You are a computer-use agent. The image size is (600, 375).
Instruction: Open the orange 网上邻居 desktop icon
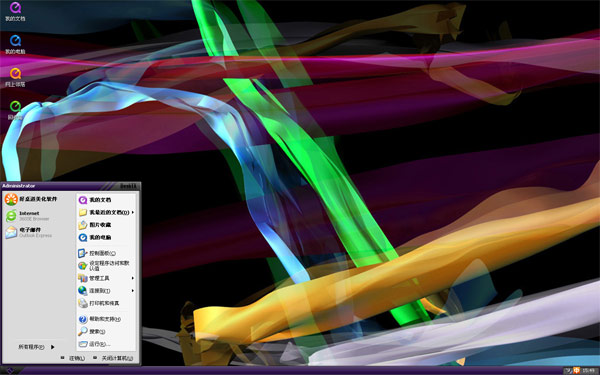pos(15,77)
